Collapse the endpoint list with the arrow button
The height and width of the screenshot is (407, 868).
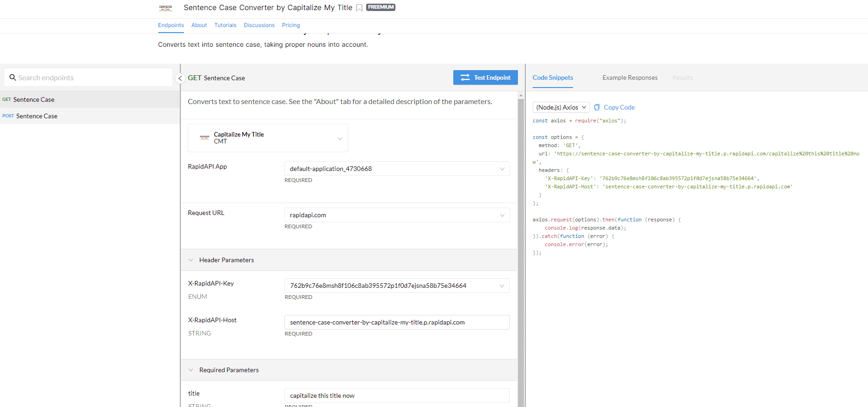[x=180, y=78]
